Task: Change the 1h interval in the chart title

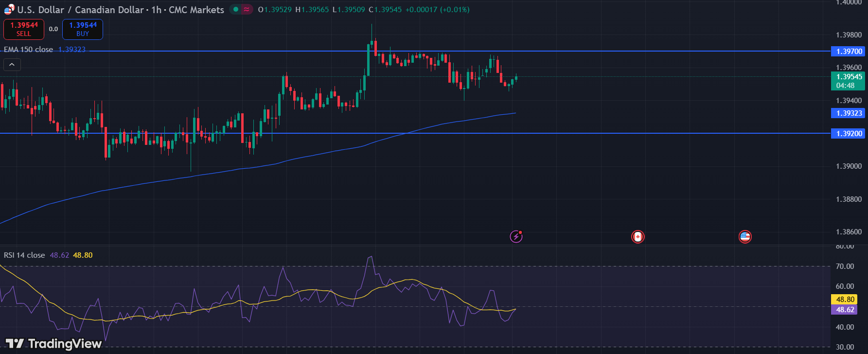Action: click(x=156, y=10)
